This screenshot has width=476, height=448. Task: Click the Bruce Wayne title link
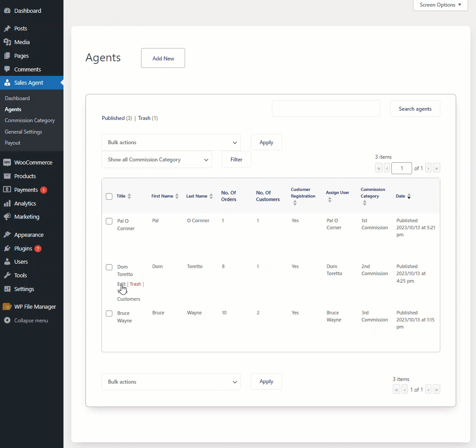point(124,317)
